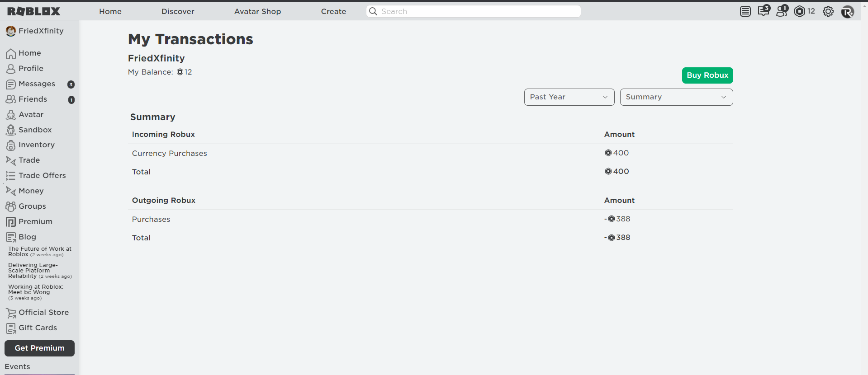
Task: Click the Friends request count badge
Action: pyautogui.click(x=71, y=100)
